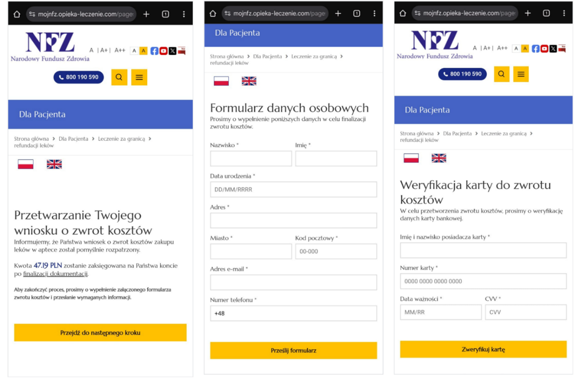Click the search magnifier button on left screen
The image size is (588, 382).
point(119,77)
